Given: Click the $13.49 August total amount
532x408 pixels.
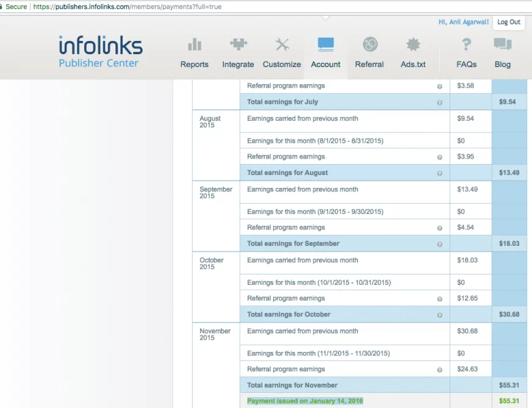Looking at the screenshot, I should [509, 173].
